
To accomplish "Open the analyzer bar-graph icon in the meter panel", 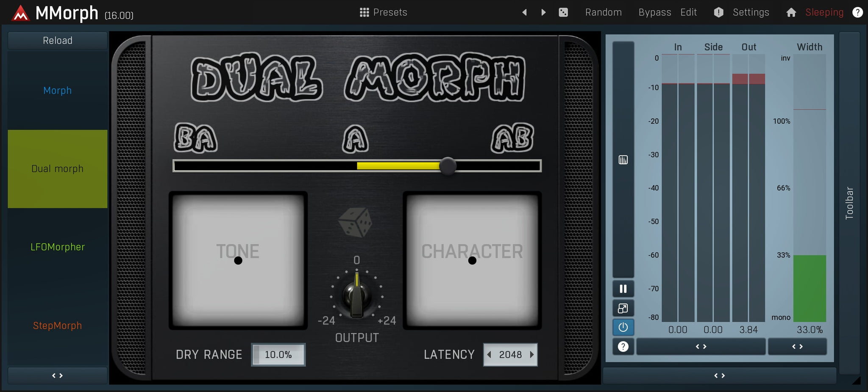I will click(x=623, y=160).
